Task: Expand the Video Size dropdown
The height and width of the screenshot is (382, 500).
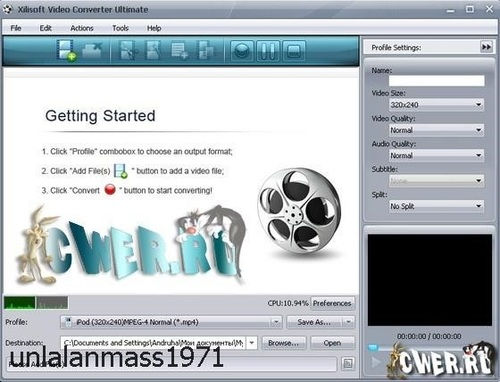Action: click(x=479, y=105)
